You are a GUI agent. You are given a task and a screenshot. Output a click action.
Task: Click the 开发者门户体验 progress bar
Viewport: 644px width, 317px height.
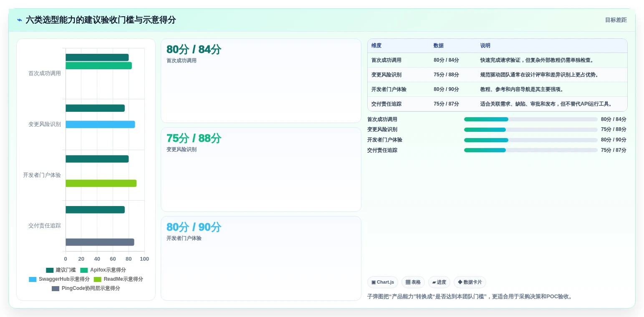click(531, 140)
